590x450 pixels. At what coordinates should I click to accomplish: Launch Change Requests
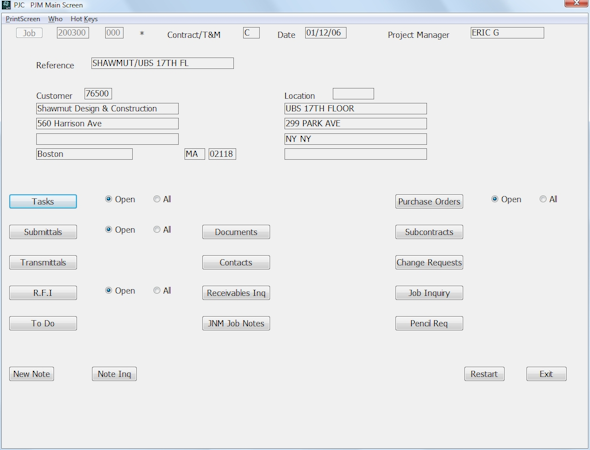(429, 262)
